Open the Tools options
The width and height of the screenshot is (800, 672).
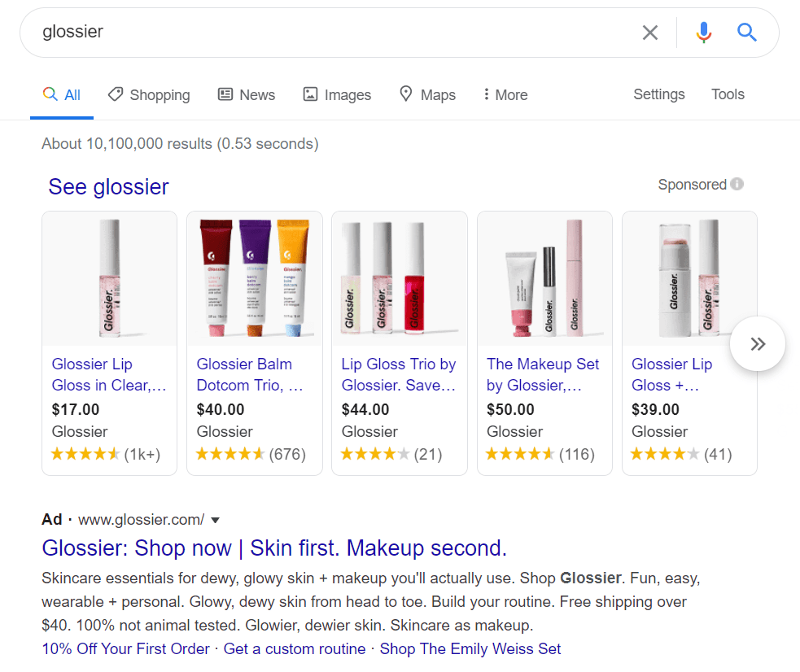click(728, 94)
